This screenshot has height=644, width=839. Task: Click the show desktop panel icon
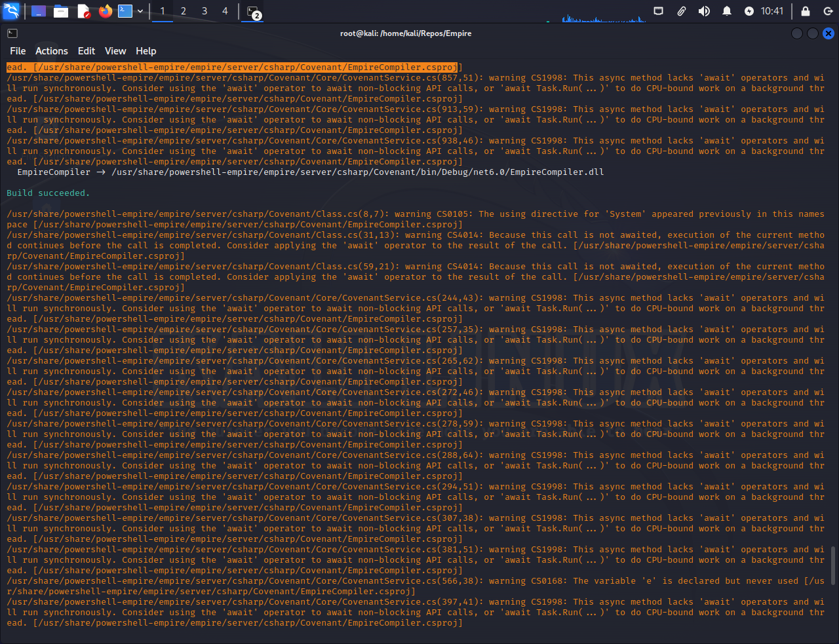(39, 11)
